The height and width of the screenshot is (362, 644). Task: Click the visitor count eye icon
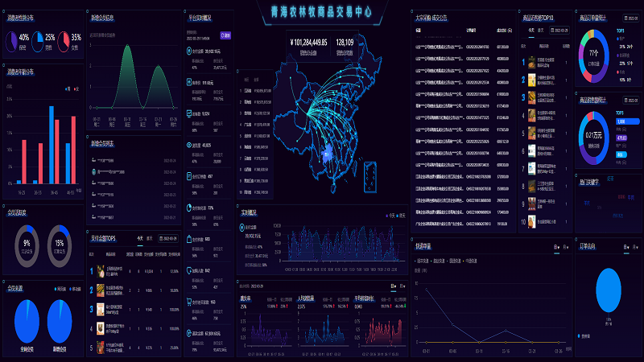[188, 145]
